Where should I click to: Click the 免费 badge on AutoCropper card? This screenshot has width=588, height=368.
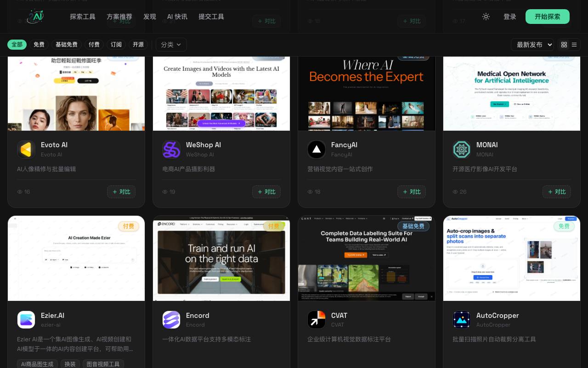click(x=564, y=226)
